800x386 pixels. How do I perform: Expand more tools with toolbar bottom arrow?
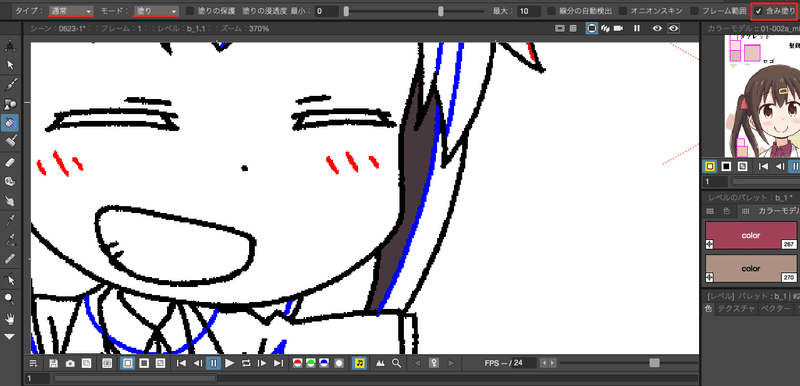10,337
